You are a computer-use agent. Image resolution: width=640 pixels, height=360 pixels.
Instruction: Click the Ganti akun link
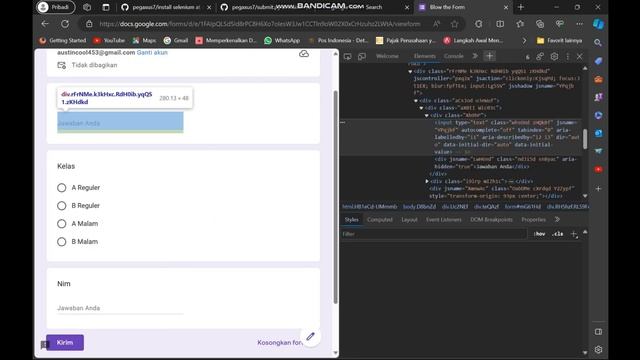pos(152,53)
